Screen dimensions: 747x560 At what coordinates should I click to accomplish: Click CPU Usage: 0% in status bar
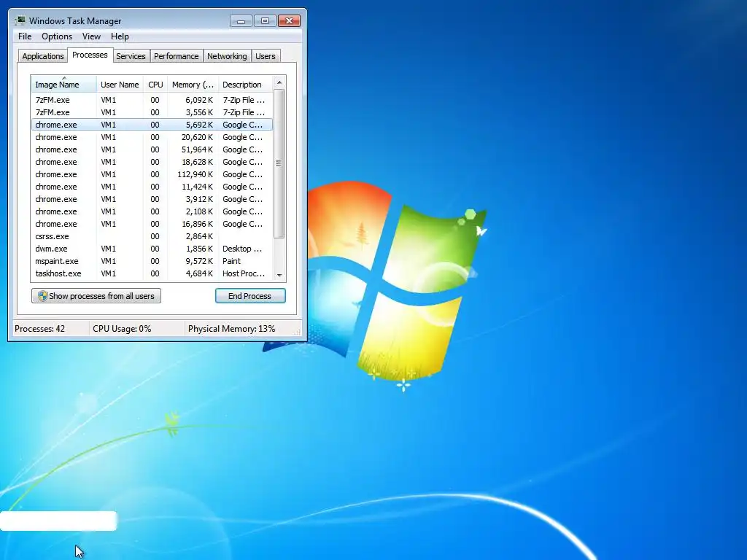(122, 329)
